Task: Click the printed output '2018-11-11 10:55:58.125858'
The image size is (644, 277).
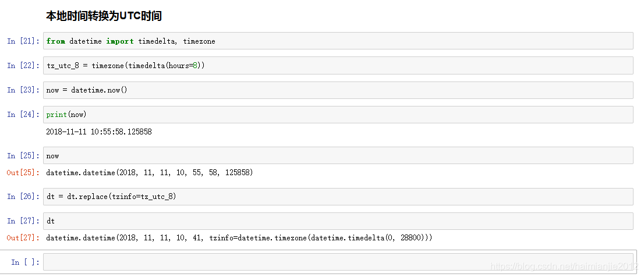Action: pyautogui.click(x=99, y=132)
